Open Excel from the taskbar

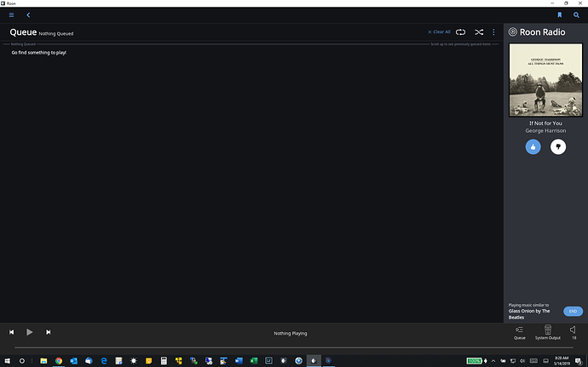pyautogui.click(x=254, y=361)
